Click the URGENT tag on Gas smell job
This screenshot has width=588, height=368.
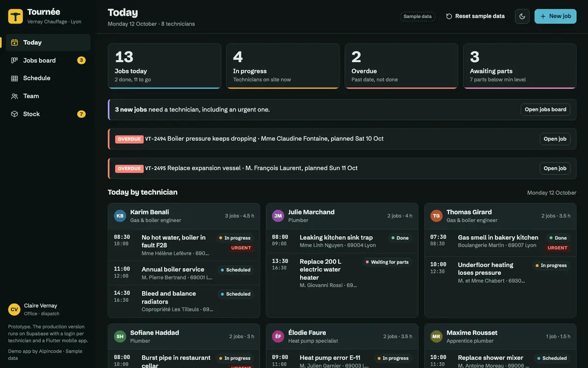click(558, 248)
